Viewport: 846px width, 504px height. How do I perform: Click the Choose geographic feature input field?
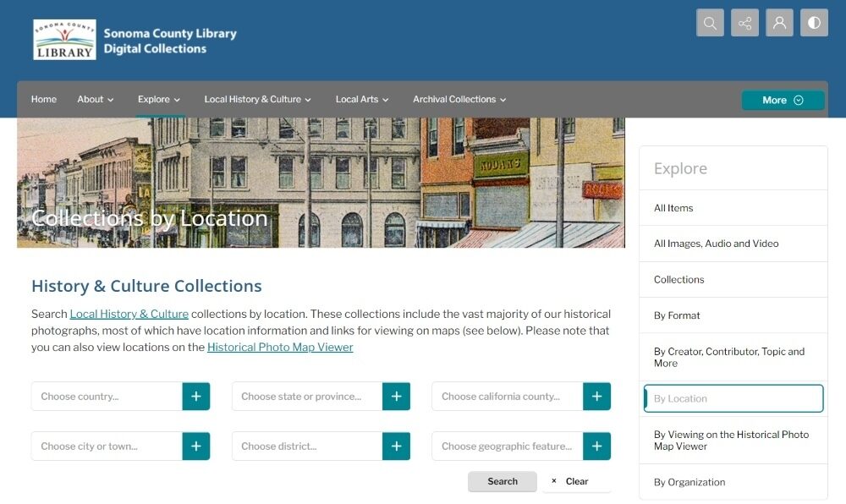(x=507, y=446)
